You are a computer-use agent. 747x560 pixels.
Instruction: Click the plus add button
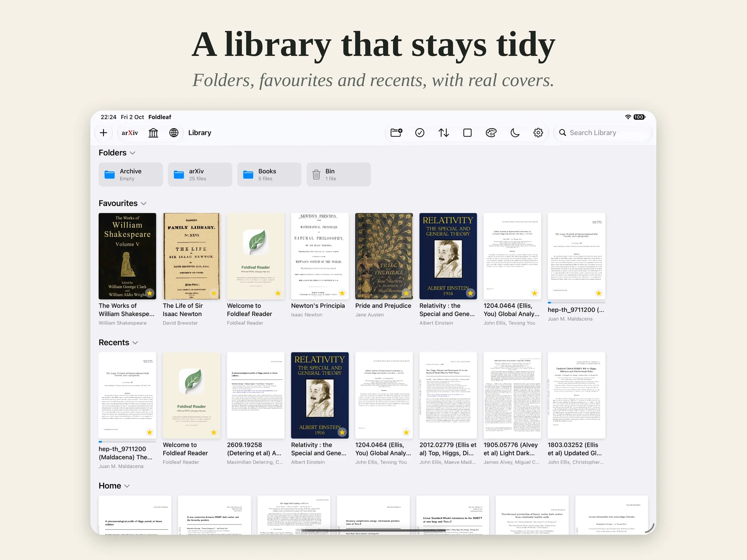(x=103, y=133)
